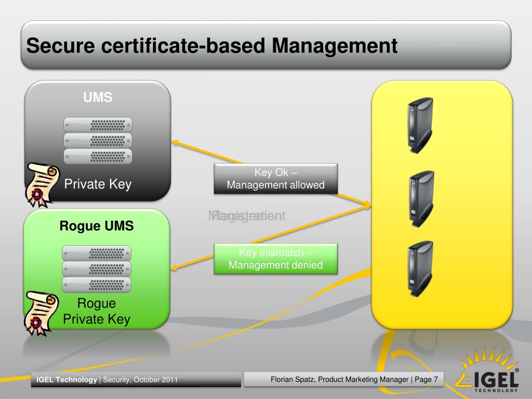Click the 'Page 7' footer label
532x399 pixels.
pyautogui.click(x=426, y=379)
